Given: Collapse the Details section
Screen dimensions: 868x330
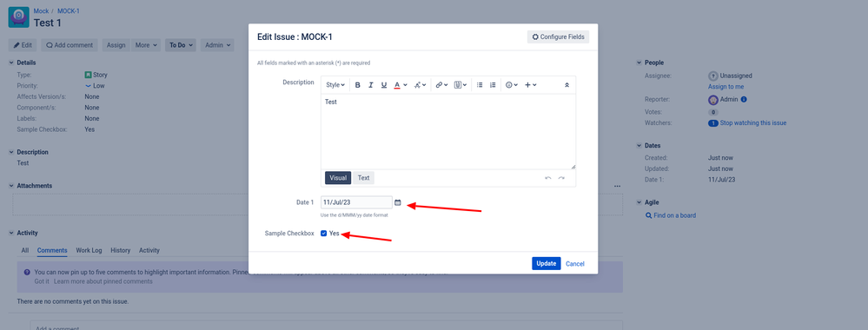Looking at the screenshot, I should [11, 63].
